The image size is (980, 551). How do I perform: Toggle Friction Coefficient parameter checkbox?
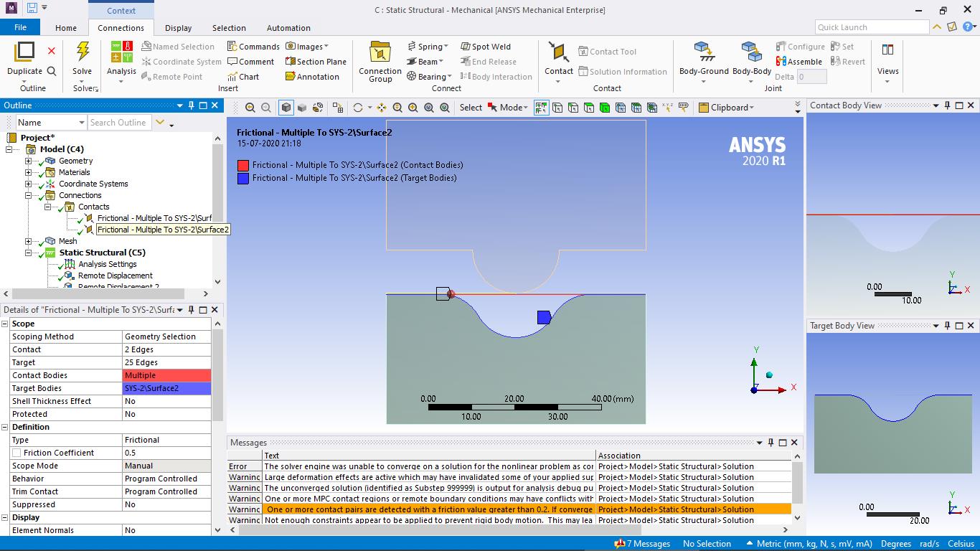tap(17, 453)
